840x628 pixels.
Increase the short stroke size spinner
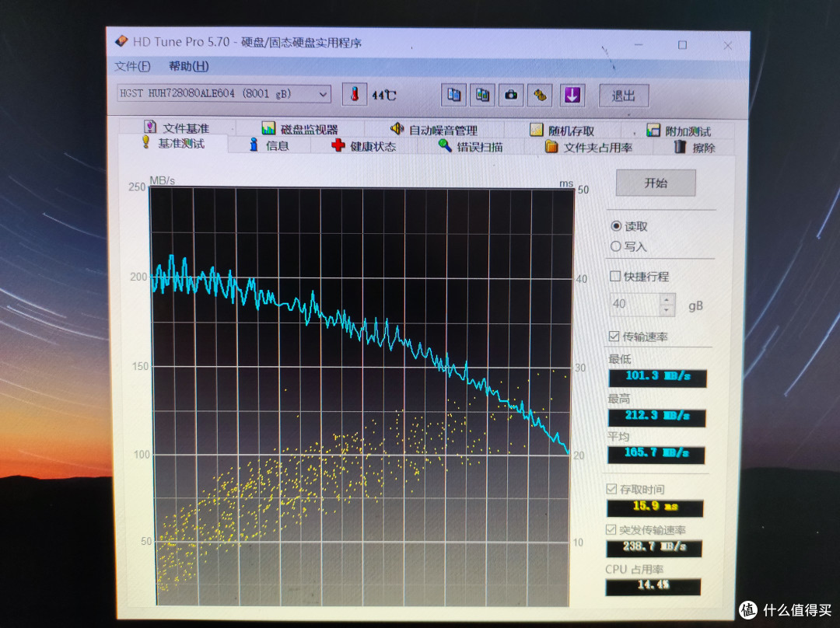coord(667,299)
